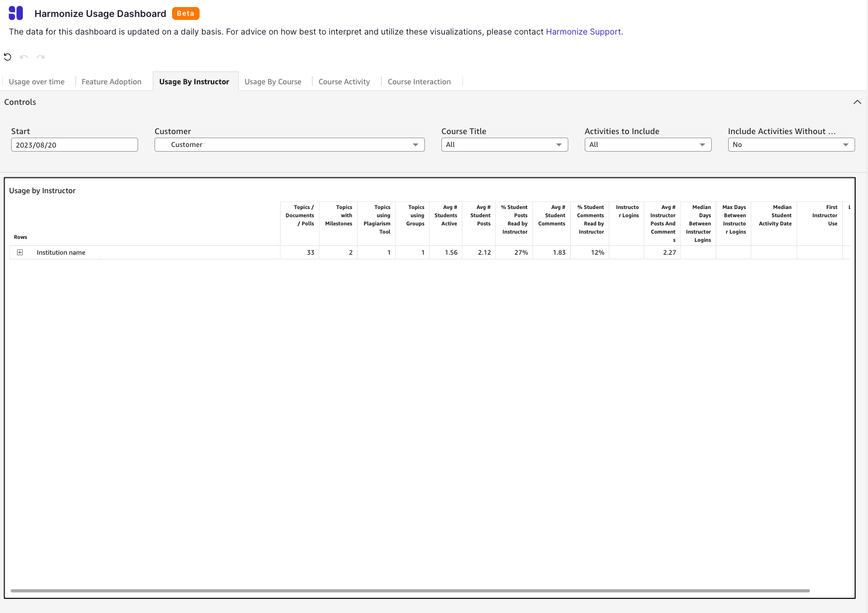
Task: Click the 33 topics value cell
Action: click(300, 252)
